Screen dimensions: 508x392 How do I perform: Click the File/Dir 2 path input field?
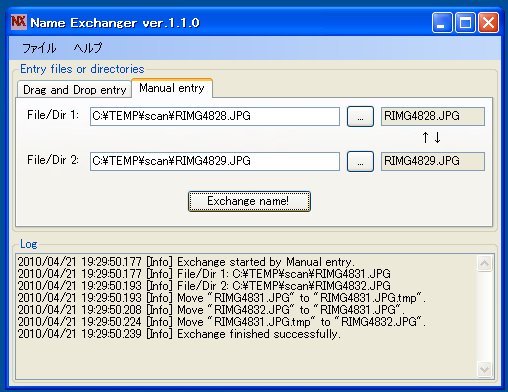[215, 161]
